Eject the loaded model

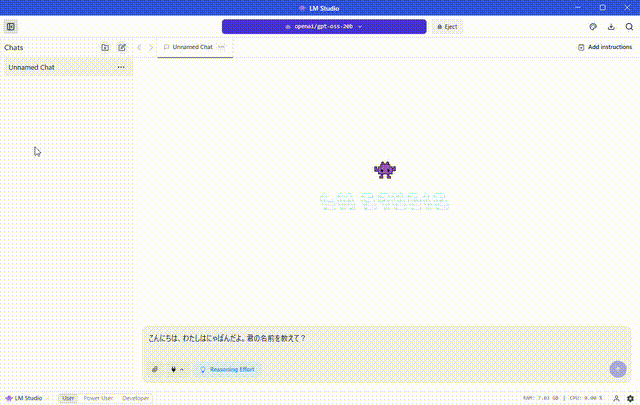[x=447, y=27]
